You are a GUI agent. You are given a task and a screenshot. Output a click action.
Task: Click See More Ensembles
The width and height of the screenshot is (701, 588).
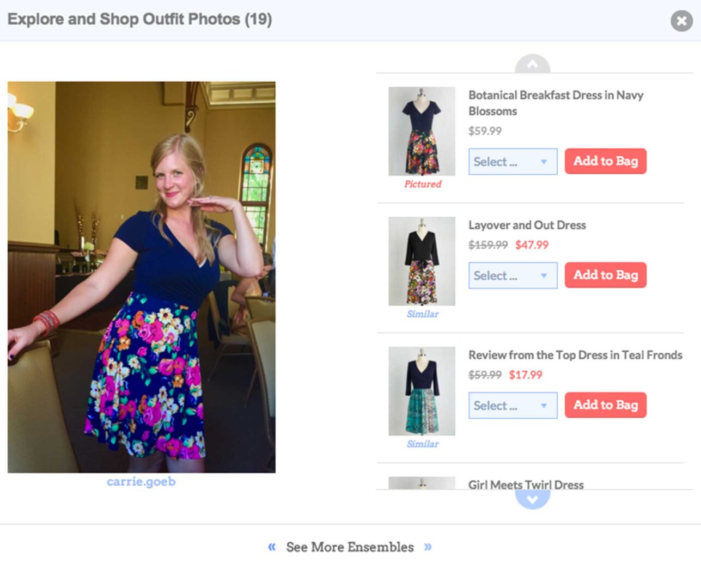(x=350, y=547)
